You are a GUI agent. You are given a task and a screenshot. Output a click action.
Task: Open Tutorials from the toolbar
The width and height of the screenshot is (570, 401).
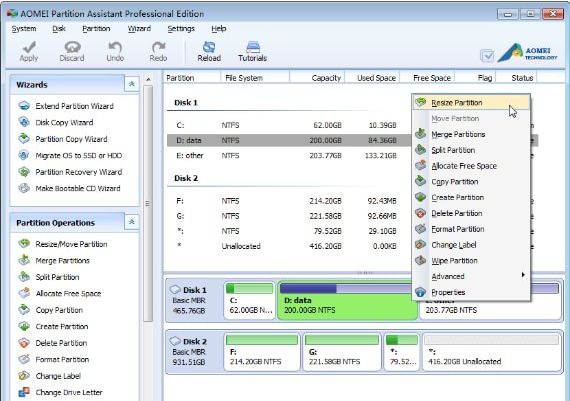[253, 51]
